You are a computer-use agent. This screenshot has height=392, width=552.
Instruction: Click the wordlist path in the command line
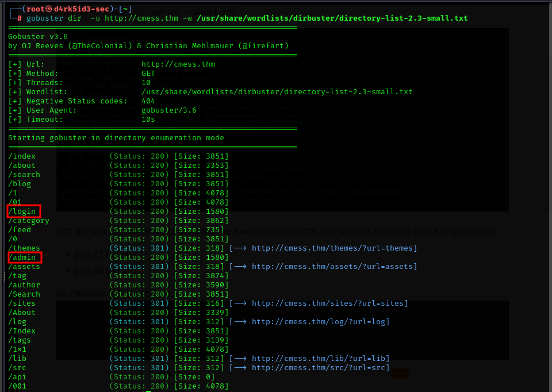pyautogui.click(x=332, y=18)
